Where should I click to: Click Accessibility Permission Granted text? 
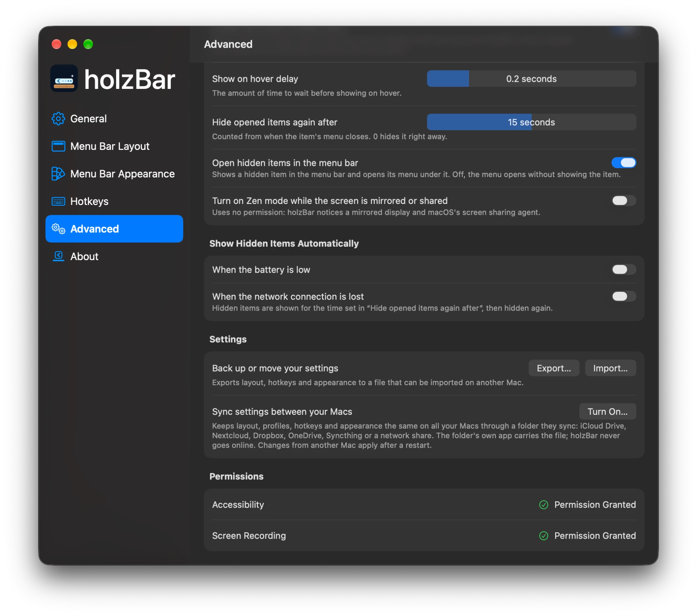pyautogui.click(x=595, y=504)
